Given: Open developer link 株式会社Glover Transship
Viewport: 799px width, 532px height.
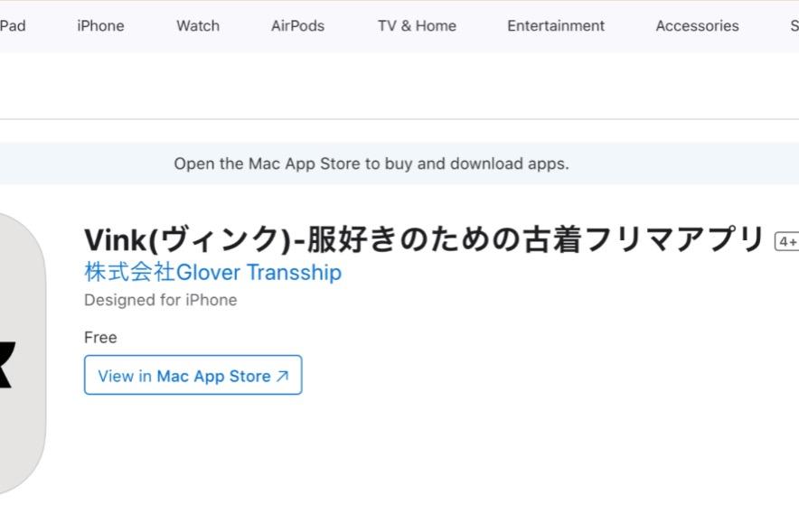Looking at the screenshot, I should [x=213, y=273].
